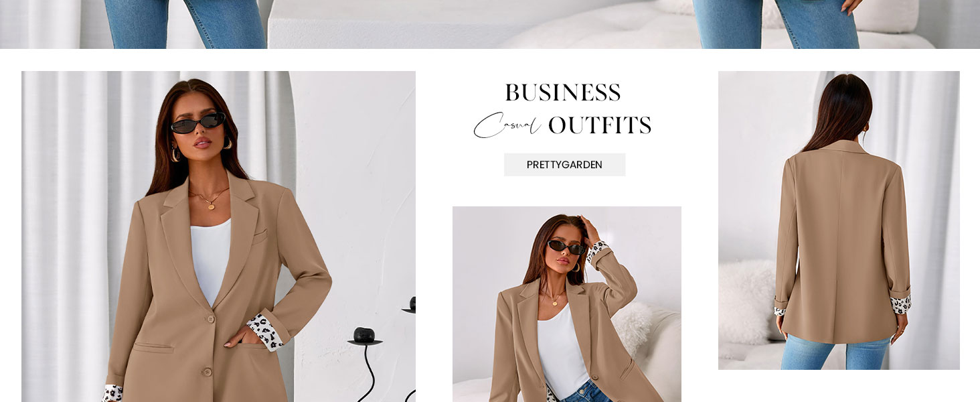Click the BUSINESS heading text
The height and width of the screenshot is (402, 980).
(562, 92)
